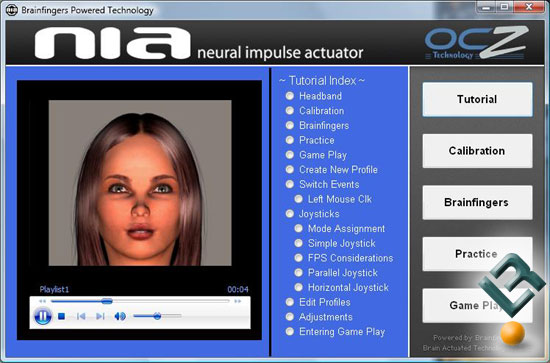Image resolution: width=550 pixels, height=363 pixels.
Task: Select the Left Mouse Clk radio button
Action: point(299,199)
